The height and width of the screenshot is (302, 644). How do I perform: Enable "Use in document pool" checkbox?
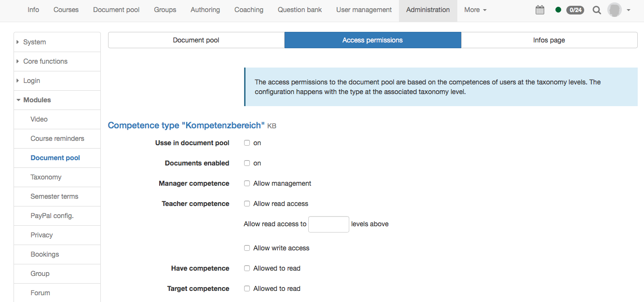pos(247,143)
